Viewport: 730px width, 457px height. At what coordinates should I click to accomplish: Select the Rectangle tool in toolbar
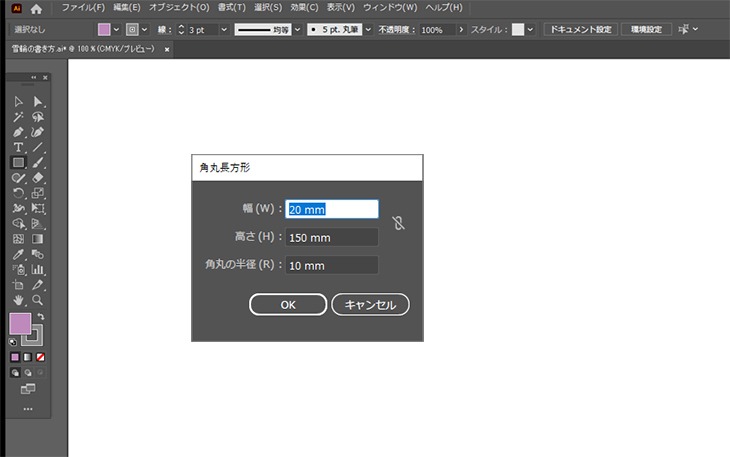(18, 162)
